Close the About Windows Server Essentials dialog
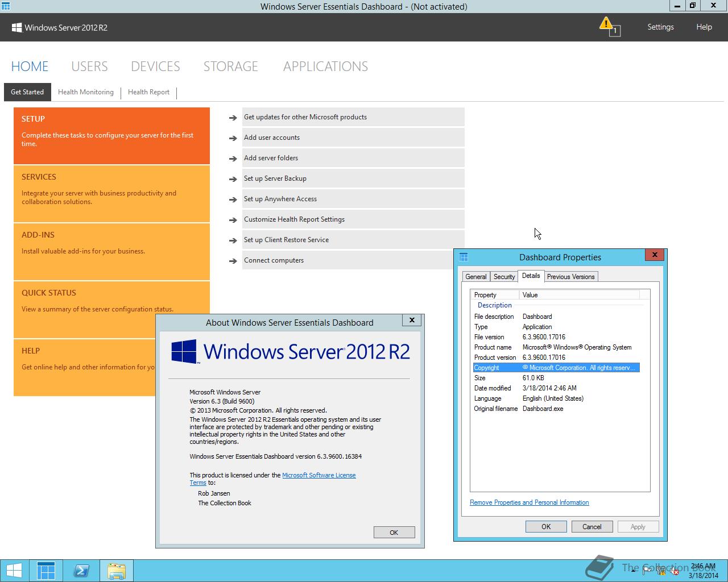Image resolution: width=728 pixels, height=582 pixels. pyautogui.click(x=412, y=320)
